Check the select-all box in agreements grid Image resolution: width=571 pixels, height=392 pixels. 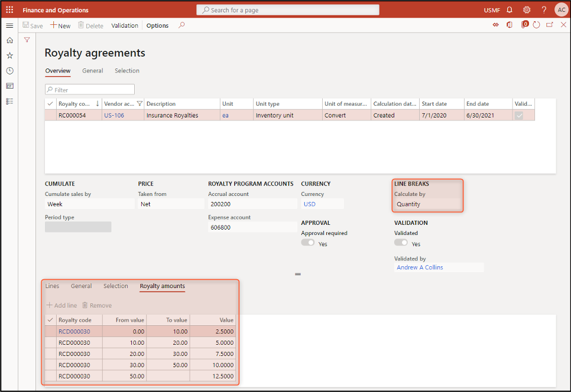tap(50, 104)
